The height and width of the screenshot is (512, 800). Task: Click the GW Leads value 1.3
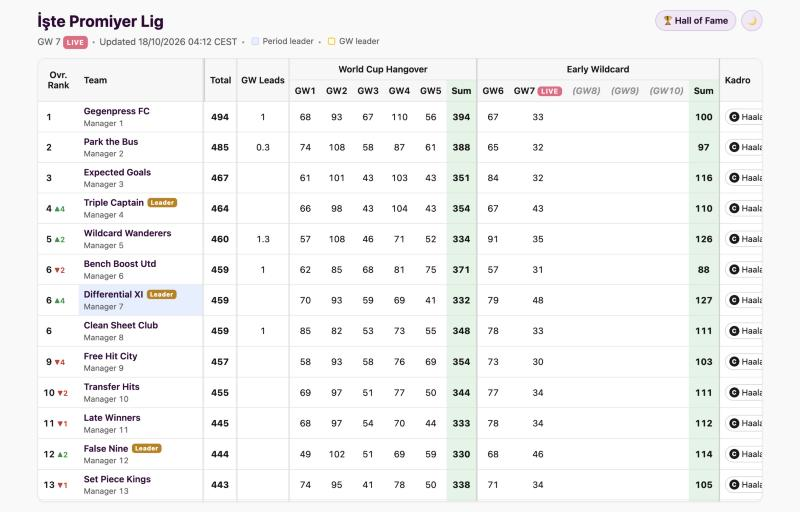[263, 239]
